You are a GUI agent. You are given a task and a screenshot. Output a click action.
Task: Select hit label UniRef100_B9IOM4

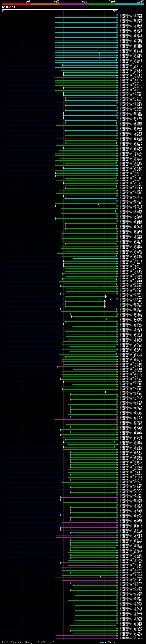point(131,17)
